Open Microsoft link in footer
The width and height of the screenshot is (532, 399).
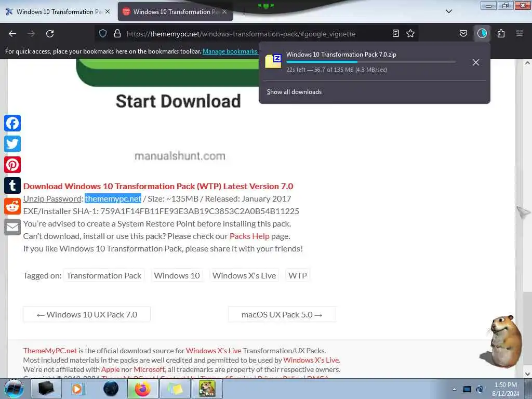(149, 369)
